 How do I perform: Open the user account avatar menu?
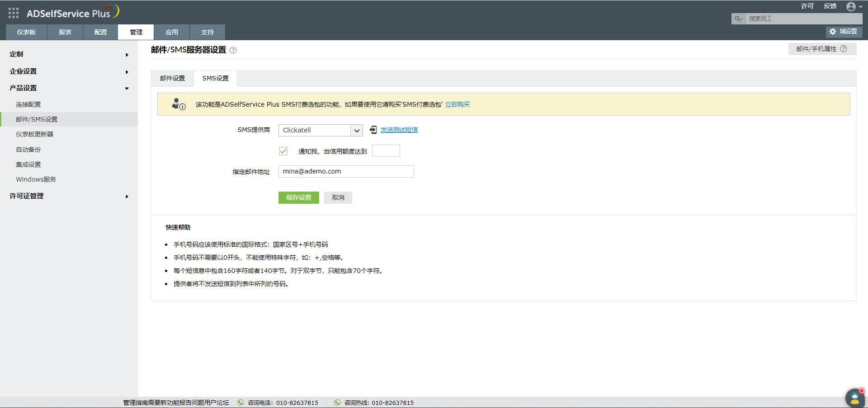point(854,7)
